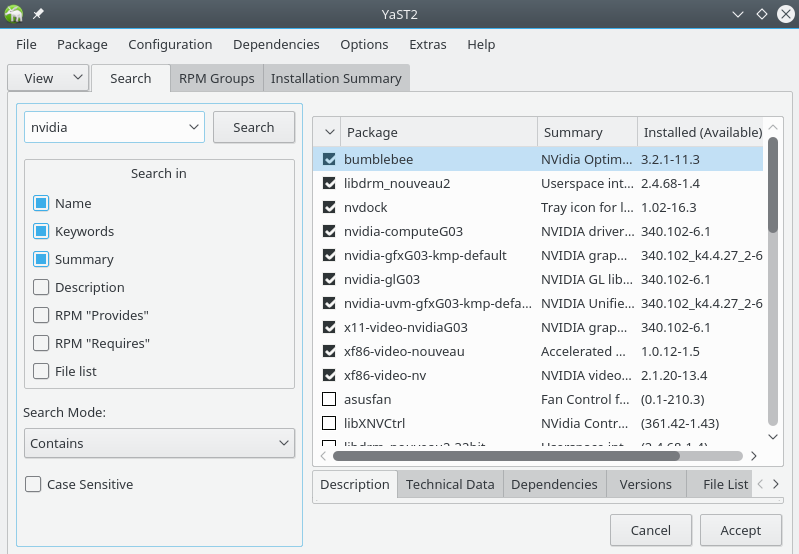Viewport: 799px width, 554px height.
Task: Toggle bumblebee package status checkbox
Action: point(329,159)
